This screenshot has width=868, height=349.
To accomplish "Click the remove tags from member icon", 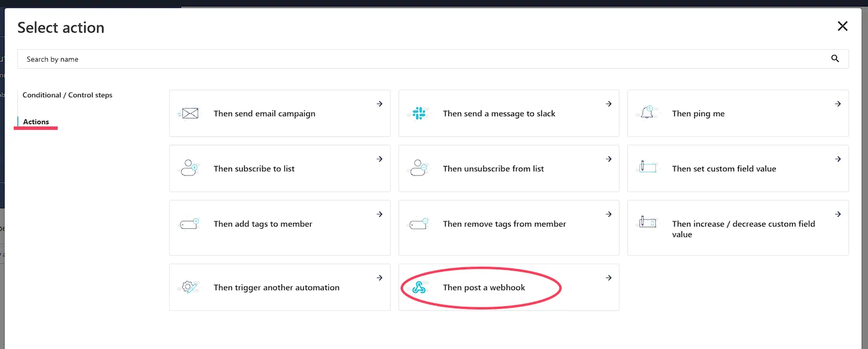I will click(x=419, y=224).
